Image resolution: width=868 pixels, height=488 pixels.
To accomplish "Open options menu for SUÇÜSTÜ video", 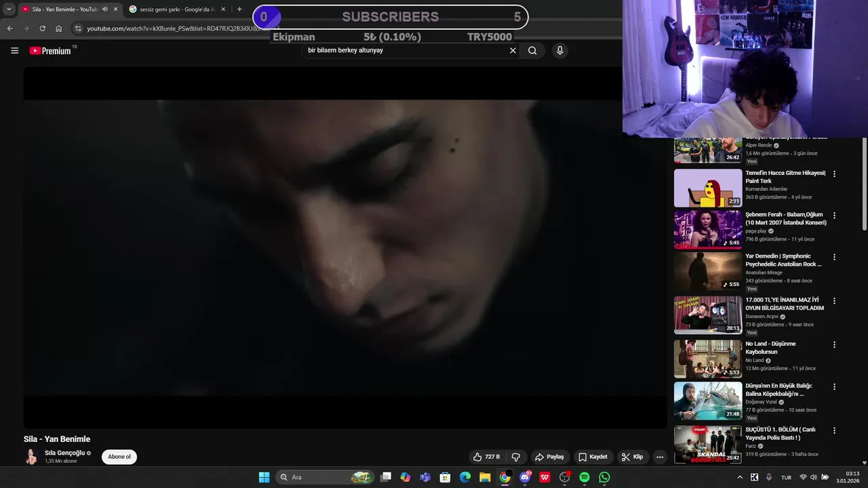I will coord(834,430).
